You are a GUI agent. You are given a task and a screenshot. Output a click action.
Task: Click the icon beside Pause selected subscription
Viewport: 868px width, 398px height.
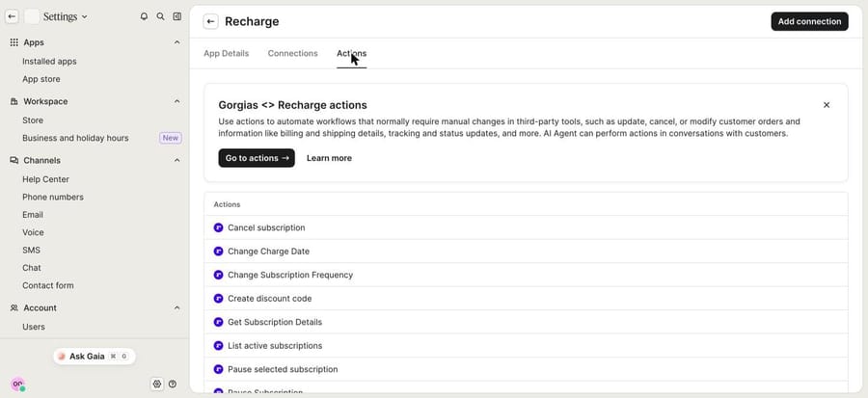[x=218, y=369]
